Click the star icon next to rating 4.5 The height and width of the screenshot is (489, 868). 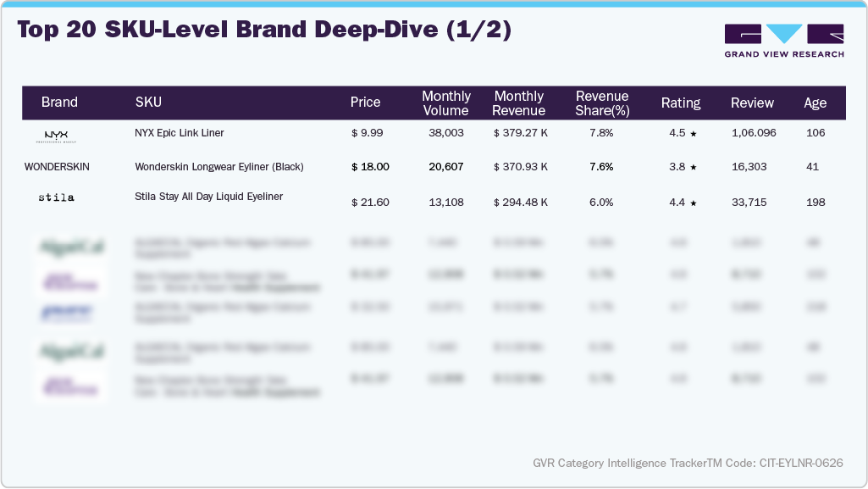tap(693, 133)
